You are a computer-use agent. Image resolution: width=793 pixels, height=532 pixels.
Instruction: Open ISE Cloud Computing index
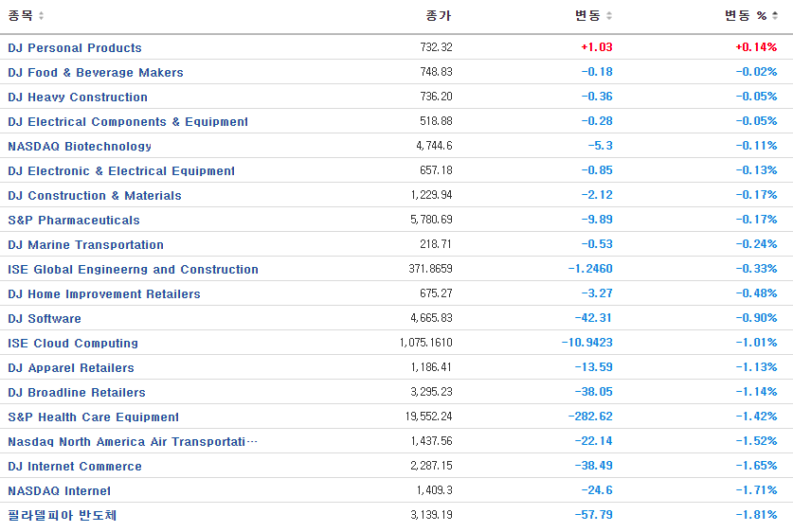click(73, 344)
